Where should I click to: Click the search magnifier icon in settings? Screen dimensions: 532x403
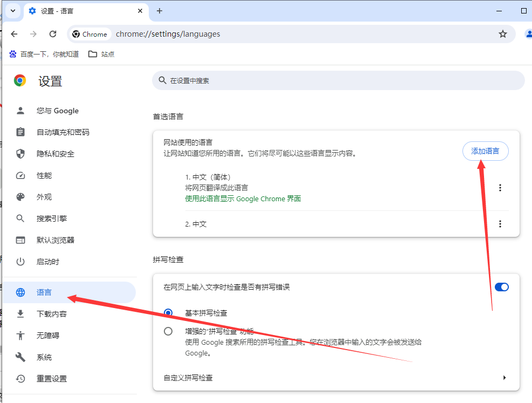pyautogui.click(x=163, y=80)
